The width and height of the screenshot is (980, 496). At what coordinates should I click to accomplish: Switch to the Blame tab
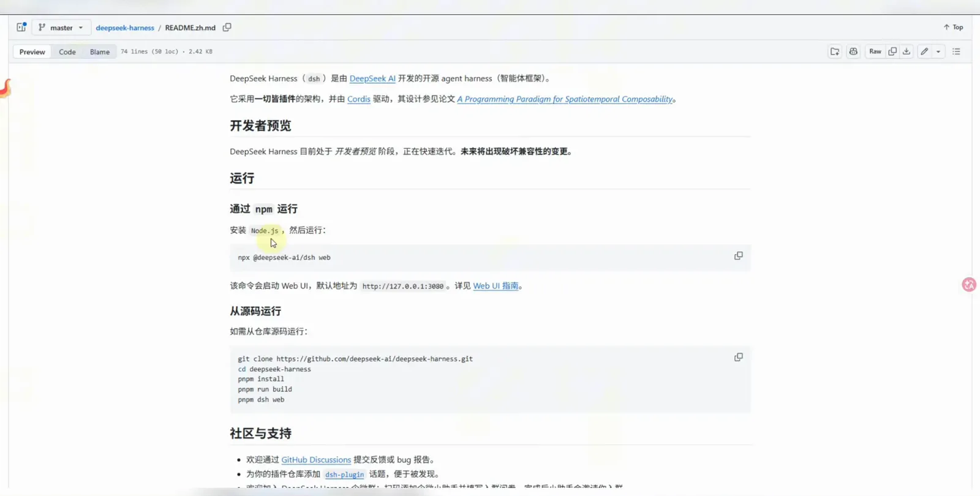tap(100, 52)
